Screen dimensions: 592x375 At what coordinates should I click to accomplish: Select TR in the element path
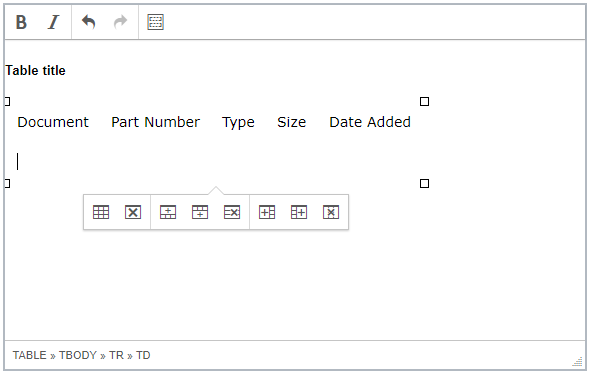[x=116, y=355]
